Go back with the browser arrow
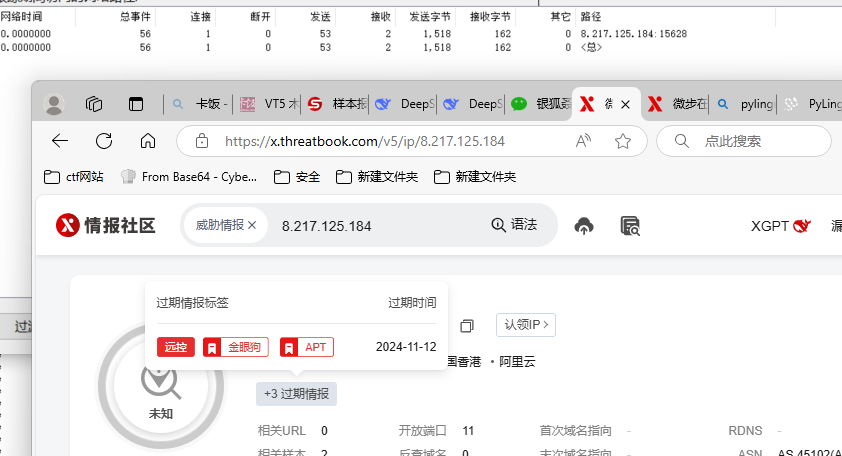 [60, 141]
